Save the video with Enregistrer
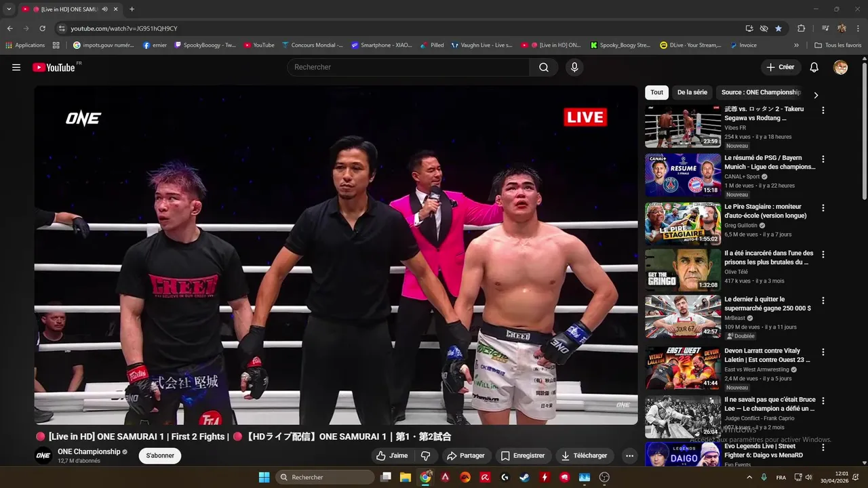The image size is (868, 488). pyautogui.click(x=523, y=455)
